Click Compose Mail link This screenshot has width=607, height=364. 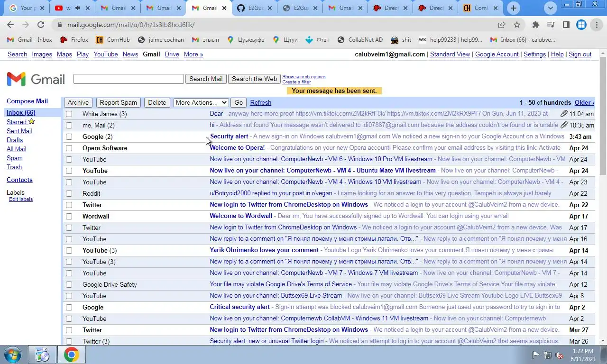[x=27, y=101]
